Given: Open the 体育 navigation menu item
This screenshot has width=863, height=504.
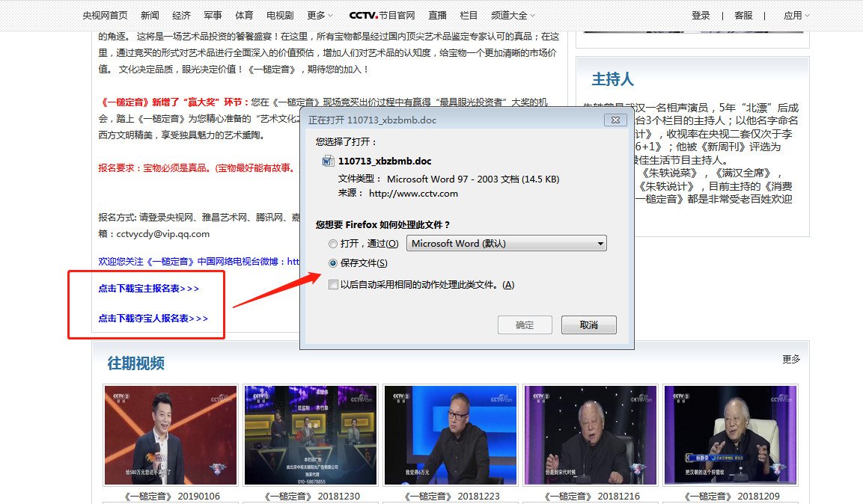Looking at the screenshot, I should 242,14.
